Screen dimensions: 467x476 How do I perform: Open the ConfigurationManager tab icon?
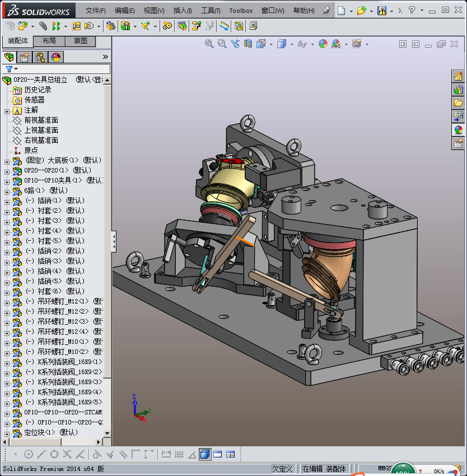click(x=40, y=57)
